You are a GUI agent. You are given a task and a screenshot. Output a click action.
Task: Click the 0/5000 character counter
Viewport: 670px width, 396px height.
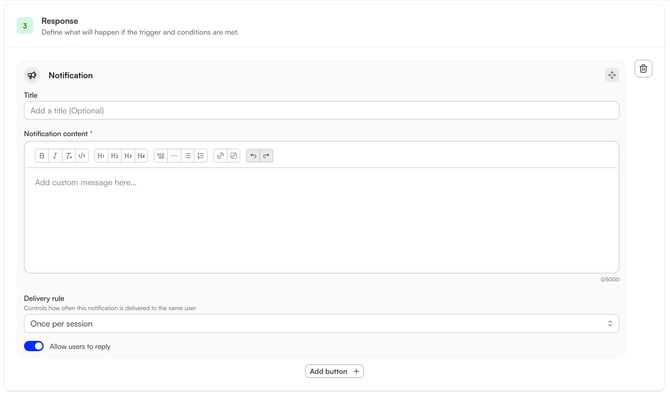tap(610, 279)
